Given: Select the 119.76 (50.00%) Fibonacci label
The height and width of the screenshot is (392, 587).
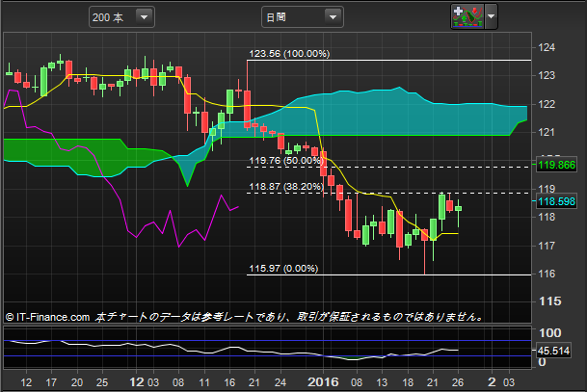Looking at the screenshot, I should coord(285,161).
